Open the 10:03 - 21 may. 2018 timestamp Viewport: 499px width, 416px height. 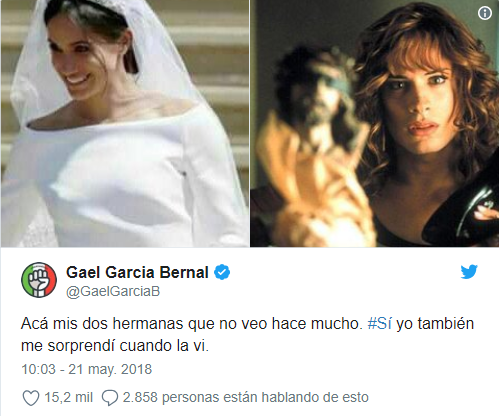pyautogui.click(x=87, y=369)
